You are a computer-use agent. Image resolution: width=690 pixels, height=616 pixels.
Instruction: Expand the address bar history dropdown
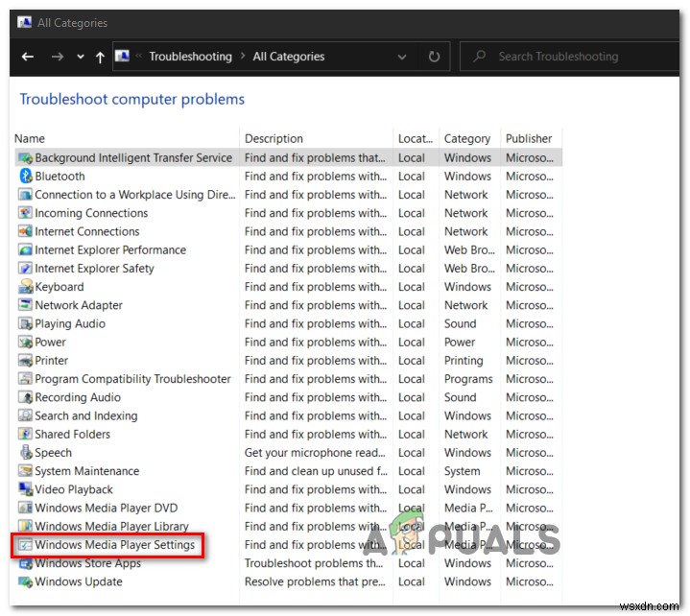point(401,57)
